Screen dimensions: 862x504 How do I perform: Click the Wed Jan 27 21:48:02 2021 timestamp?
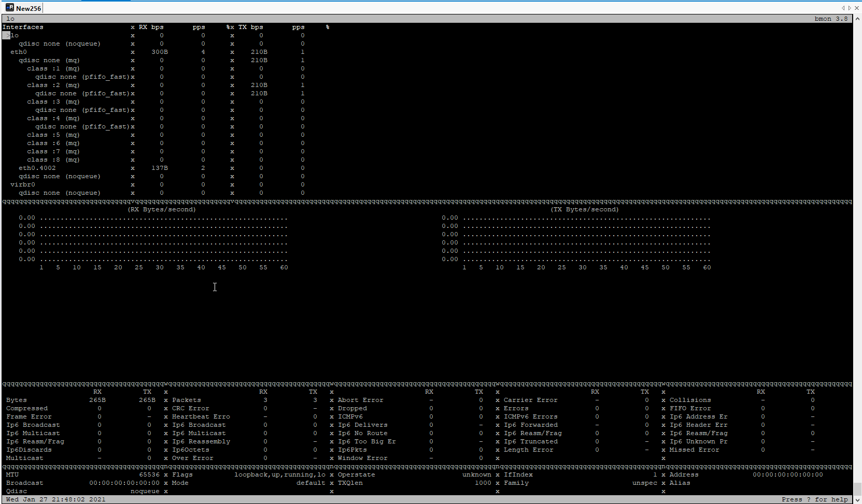(56, 499)
